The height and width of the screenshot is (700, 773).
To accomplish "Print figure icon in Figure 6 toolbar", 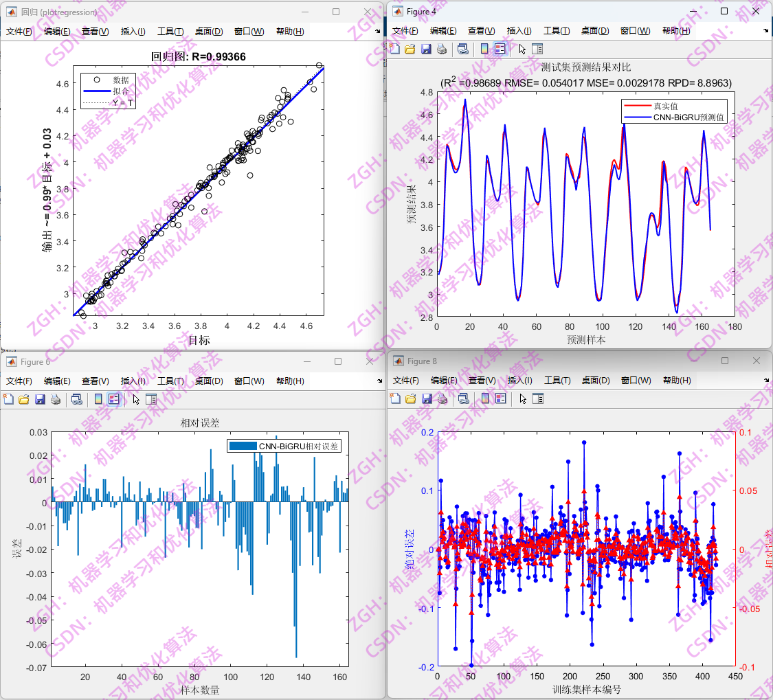I will [x=56, y=399].
